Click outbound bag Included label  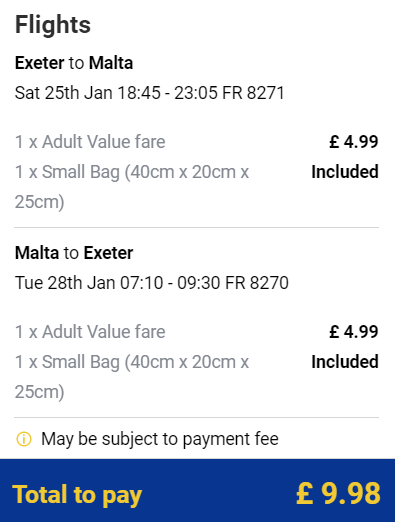point(345,172)
